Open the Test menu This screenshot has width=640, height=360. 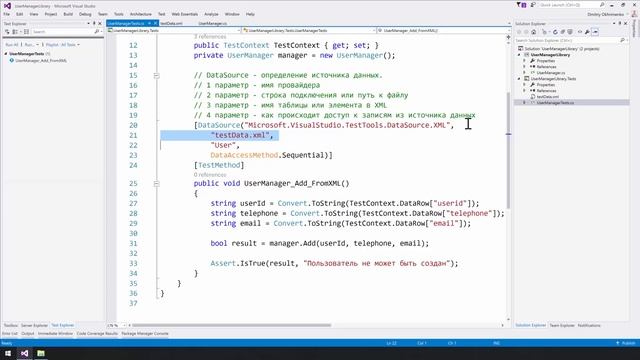(x=162, y=14)
